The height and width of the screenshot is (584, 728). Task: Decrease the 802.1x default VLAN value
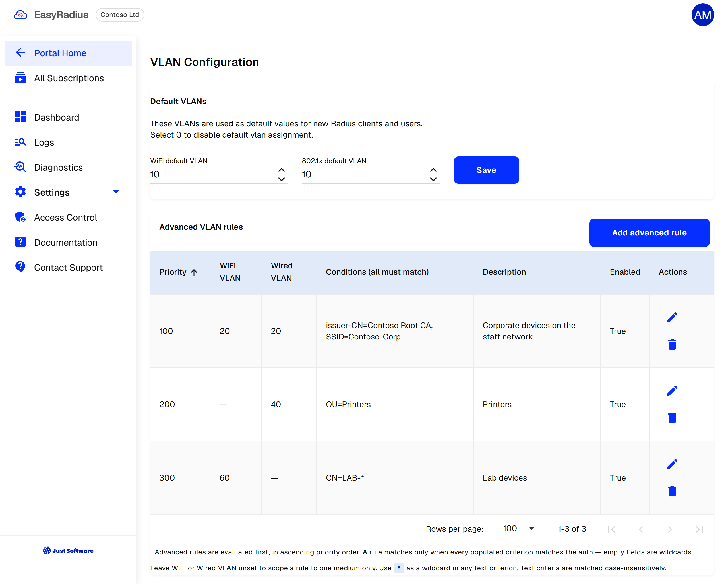[x=433, y=179]
